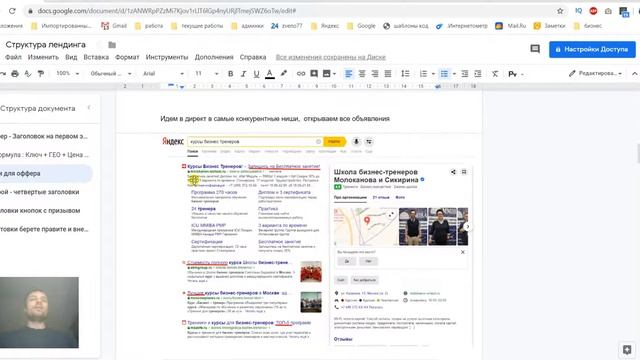
Task: Close the document outline panel arrow
Action: pos(89,108)
